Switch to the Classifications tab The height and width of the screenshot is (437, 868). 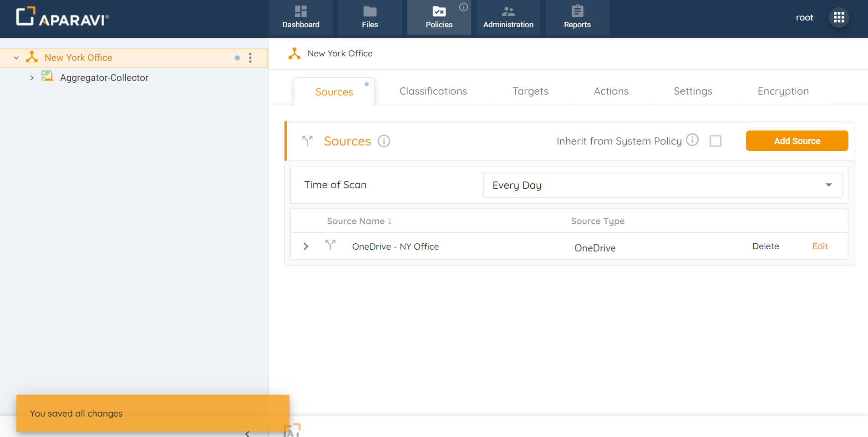pos(433,91)
